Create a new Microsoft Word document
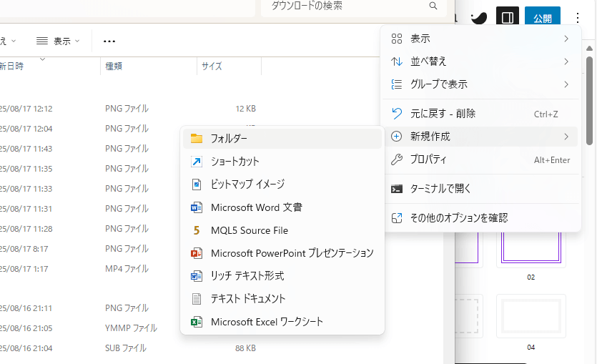Image resolution: width=597 pixels, height=364 pixels. [256, 207]
